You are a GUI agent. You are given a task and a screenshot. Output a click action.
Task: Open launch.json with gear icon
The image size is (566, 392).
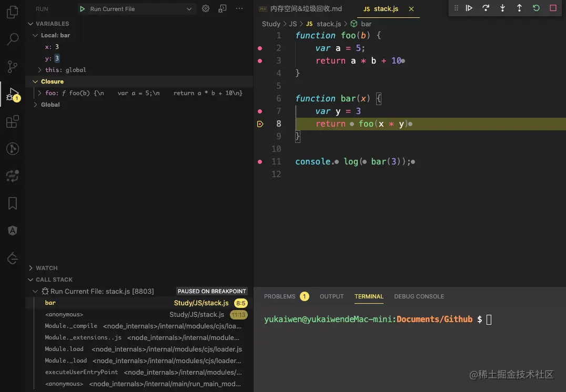pos(206,8)
